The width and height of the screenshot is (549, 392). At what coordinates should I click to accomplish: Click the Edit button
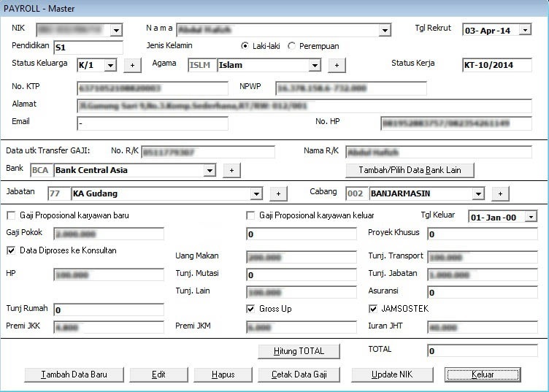click(158, 374)
